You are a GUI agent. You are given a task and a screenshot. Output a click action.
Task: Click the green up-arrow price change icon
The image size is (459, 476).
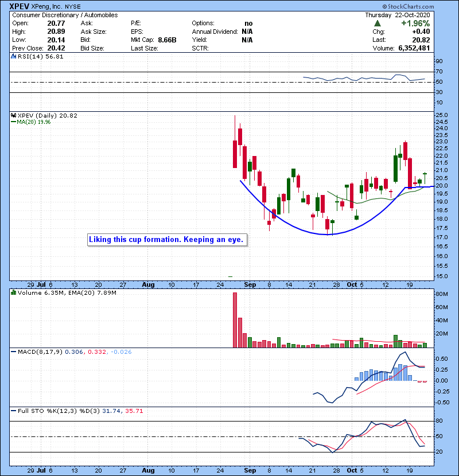tap(376, 24)
